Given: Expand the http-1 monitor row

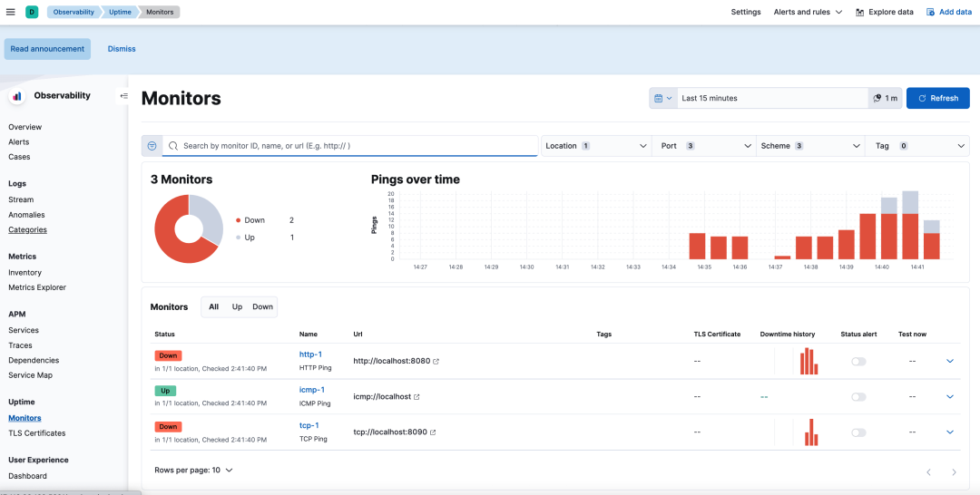Looking at the screenshot, I should (x=950, y=362).
